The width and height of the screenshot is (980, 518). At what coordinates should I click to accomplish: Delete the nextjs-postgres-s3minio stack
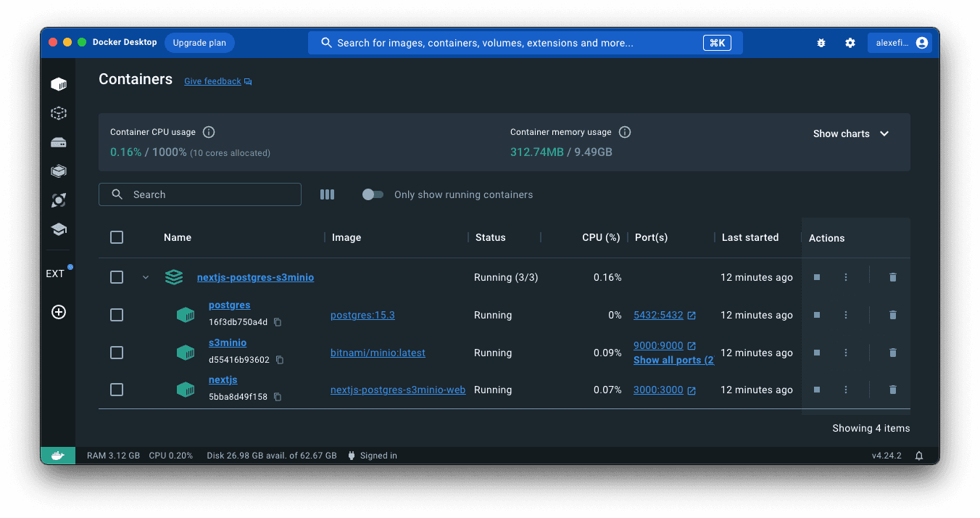(893, 277)
